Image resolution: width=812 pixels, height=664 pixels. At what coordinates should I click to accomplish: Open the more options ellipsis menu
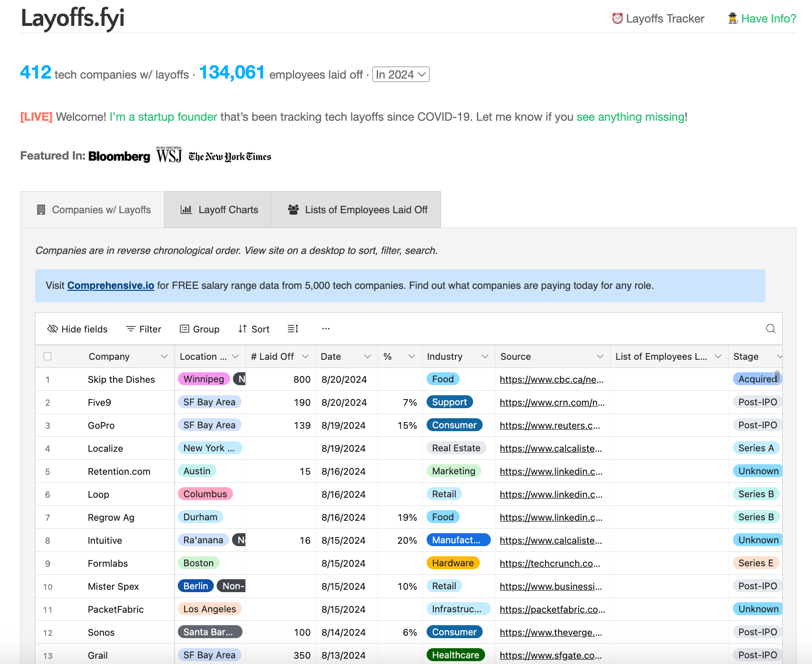[x=326, y=329]
